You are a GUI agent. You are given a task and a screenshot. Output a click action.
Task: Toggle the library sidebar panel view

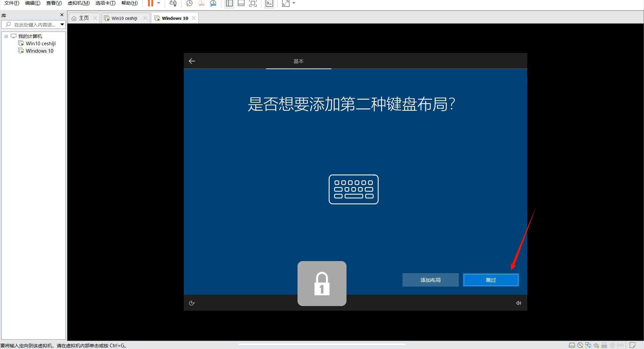[229, 3]
